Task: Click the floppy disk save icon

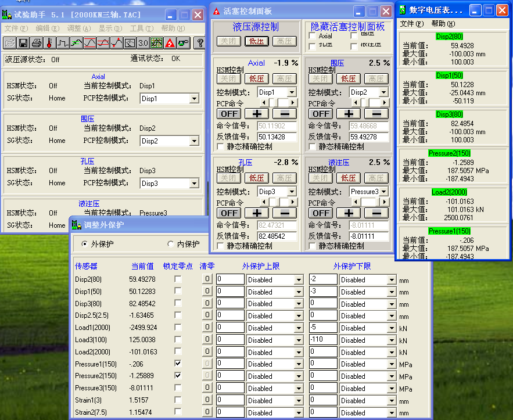Action: pyautogui.click(x=23, y=43)
